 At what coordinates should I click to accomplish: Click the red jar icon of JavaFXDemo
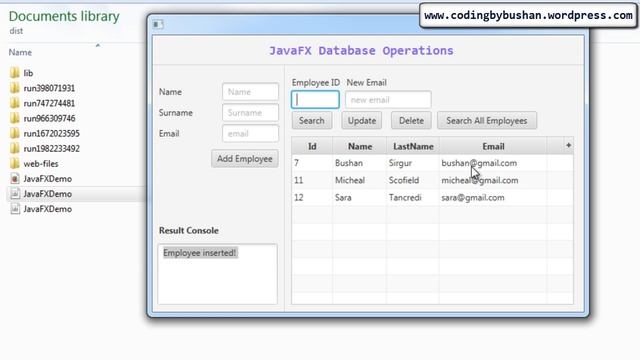tap(15, 179)
